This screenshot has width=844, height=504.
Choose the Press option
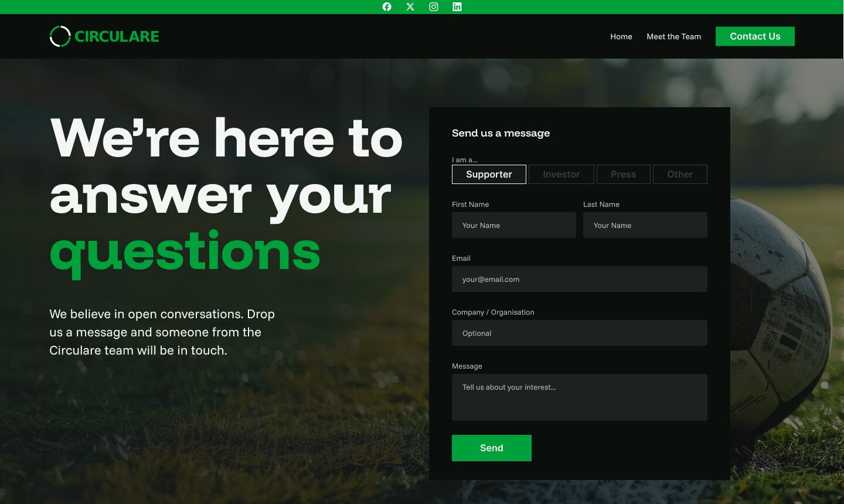point(624,174)
